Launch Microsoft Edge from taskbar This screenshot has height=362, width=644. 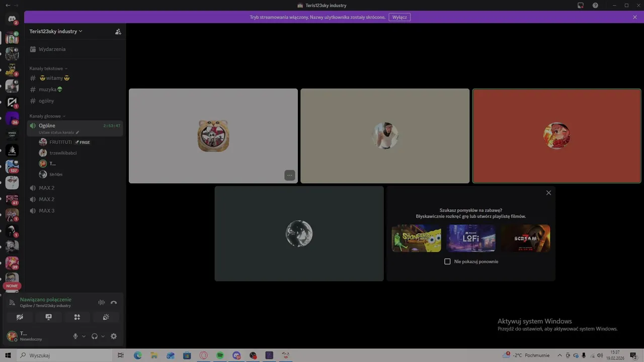pos(137,355)
